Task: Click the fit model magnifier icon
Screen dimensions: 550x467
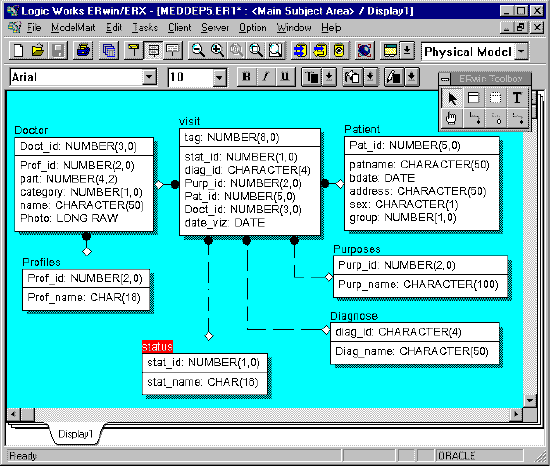Action: tap(256, 51)
